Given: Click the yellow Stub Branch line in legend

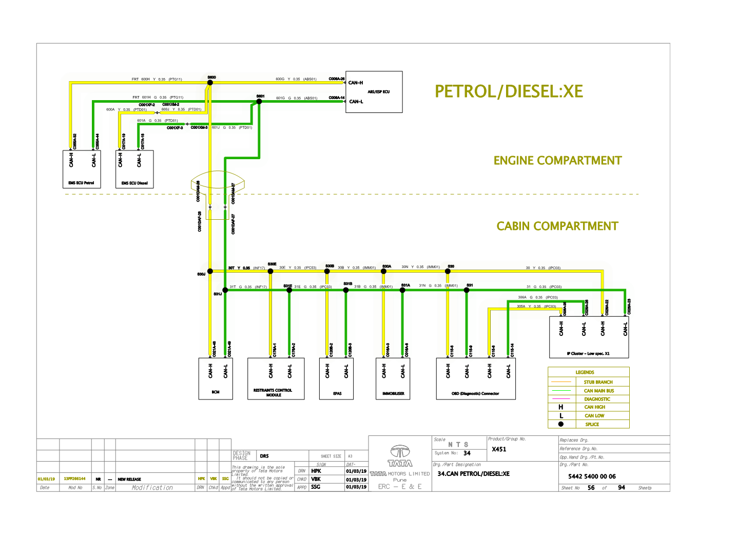Looking at the screenshot, I should [561, 382].
